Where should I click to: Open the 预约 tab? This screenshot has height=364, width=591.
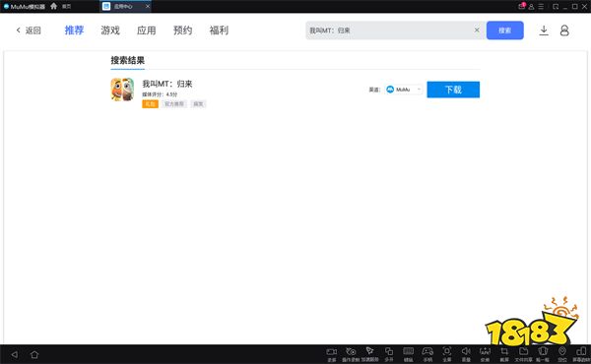pyautogui.click(x=182, y=30)
